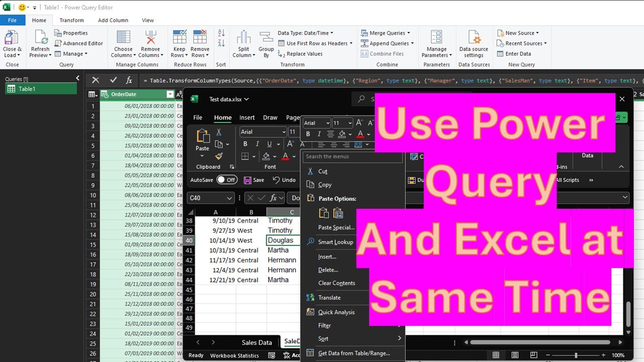Toggle Bold in the floating mini toolbar
Viewport: 644px width, 362px height.
[x=308, y=134]
